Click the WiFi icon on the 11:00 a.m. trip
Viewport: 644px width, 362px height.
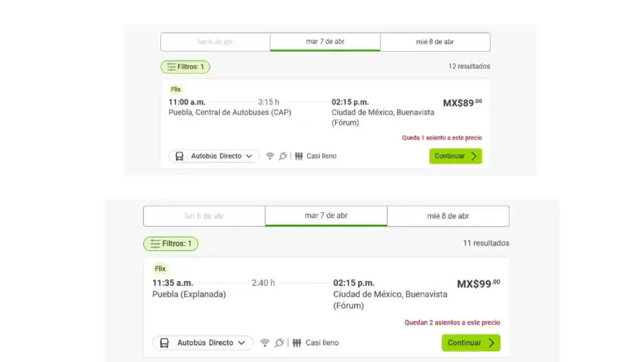(270, 156)
